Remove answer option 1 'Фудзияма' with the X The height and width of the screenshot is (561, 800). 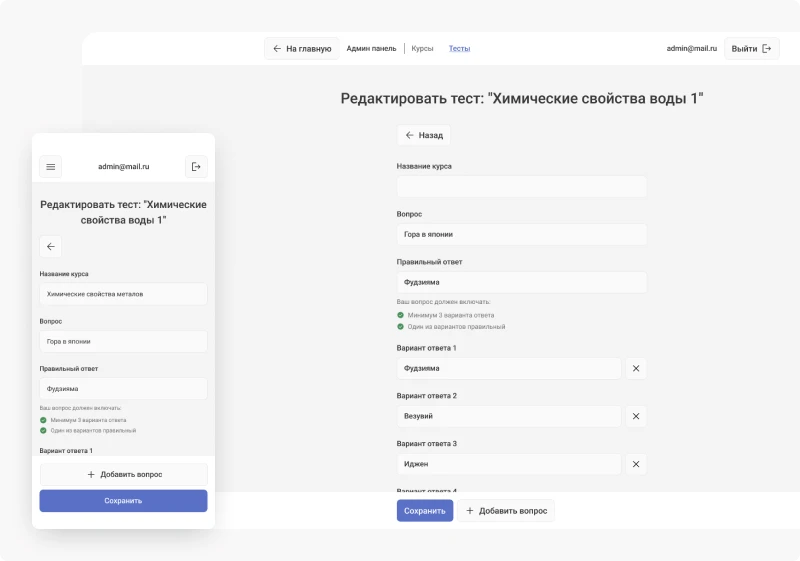(x=636, y=368)
